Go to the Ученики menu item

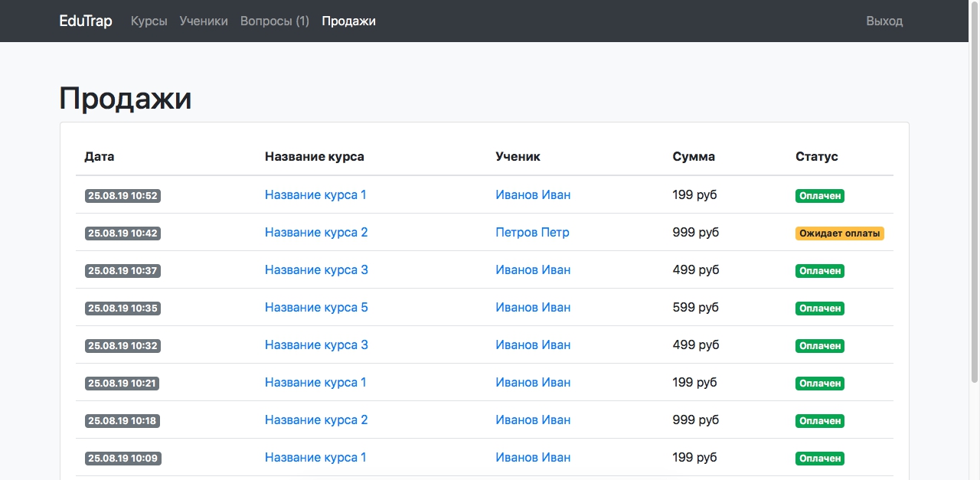point(204,21)
